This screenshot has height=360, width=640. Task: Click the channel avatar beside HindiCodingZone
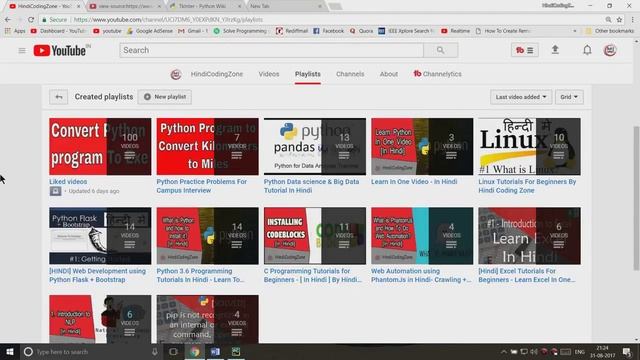(x=176, y=74)
